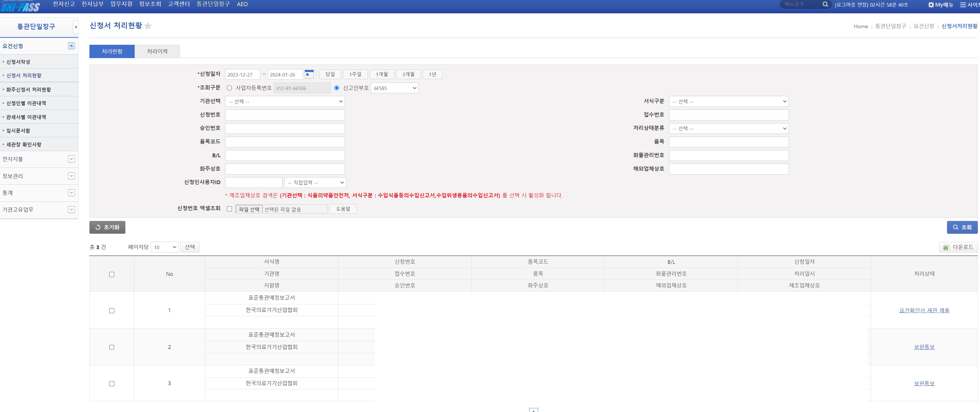
Task: Collapse the left sidebar with arrow handle
Action: pyautogui.click(x=76, y=27)
